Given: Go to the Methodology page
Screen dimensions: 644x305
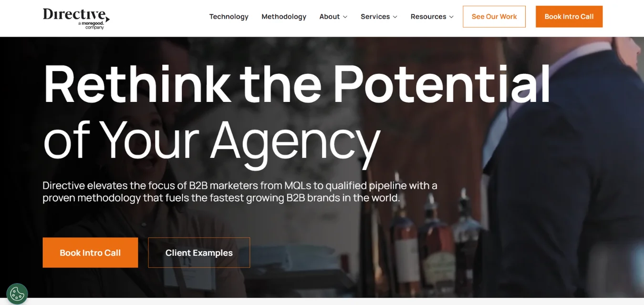Looking at the screenshot, I should [284, 17].
